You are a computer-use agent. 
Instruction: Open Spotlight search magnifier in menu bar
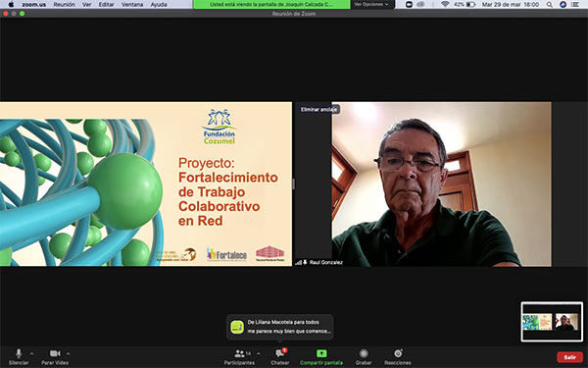[x=550, y=5]
